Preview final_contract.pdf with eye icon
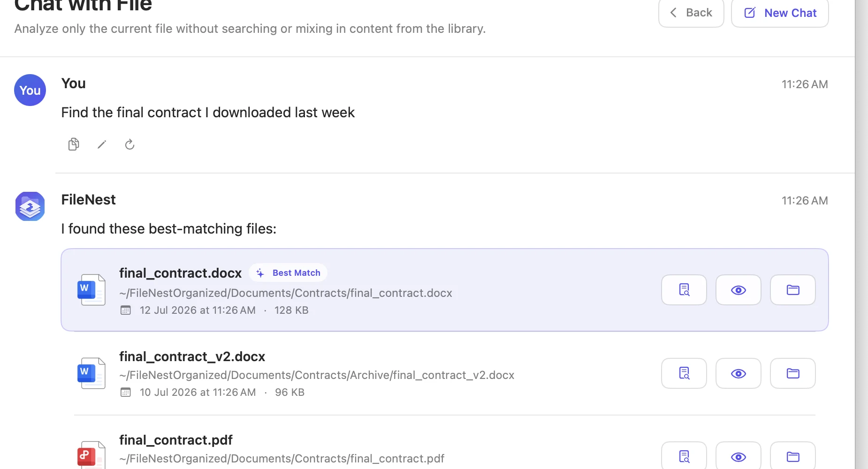Viewport: 868px width, 469px height. [739, 456]
